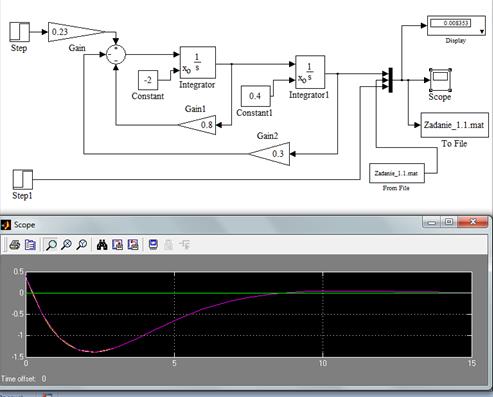493x397 pixels.
Task: Minimize the Scope window
Action: [432, 222]
